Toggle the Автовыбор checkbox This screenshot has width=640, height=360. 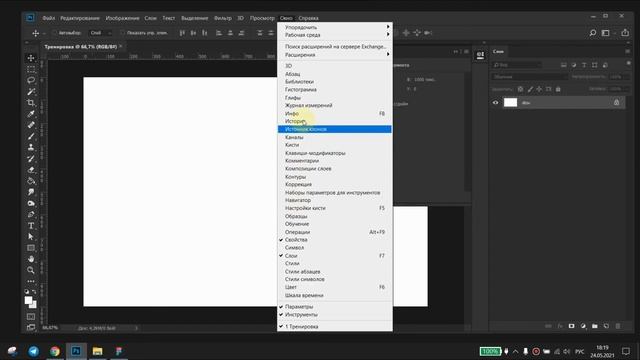click(55, 33)
